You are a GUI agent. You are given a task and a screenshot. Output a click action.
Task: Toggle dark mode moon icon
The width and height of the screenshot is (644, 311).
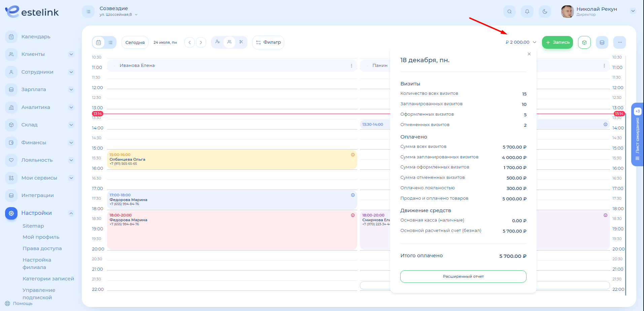(545, 12)
